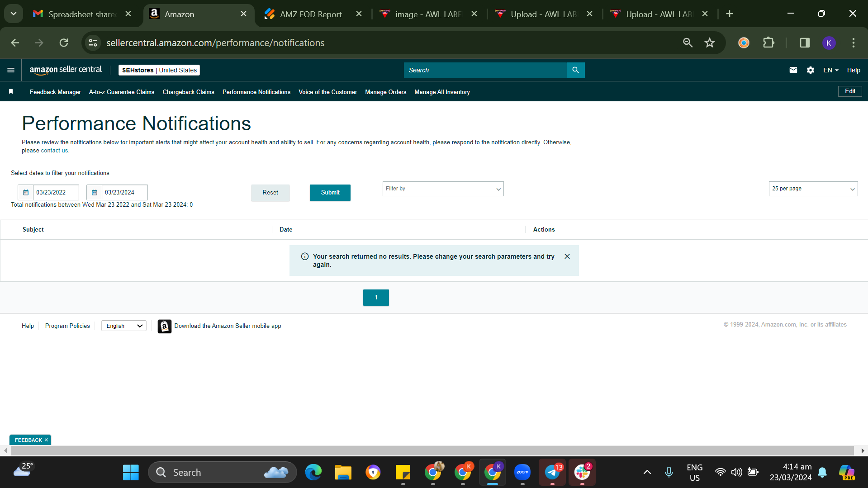
Task: Click the Submit button
Action: tap(330, 192)
